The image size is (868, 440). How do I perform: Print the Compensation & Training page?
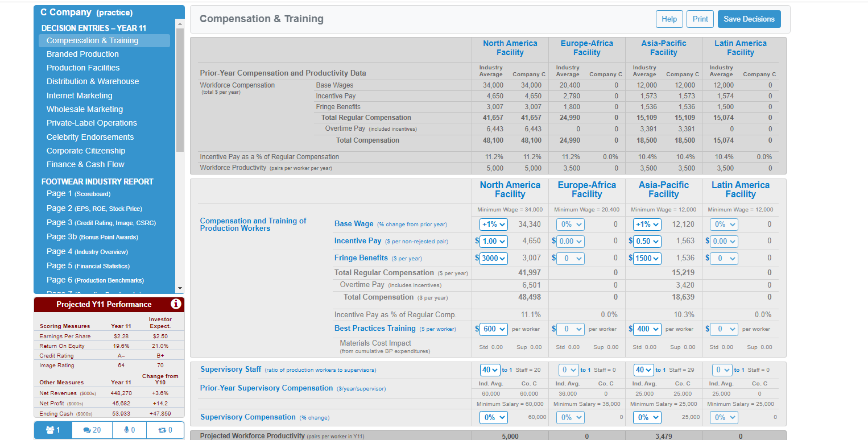click(x=700, y=19)
